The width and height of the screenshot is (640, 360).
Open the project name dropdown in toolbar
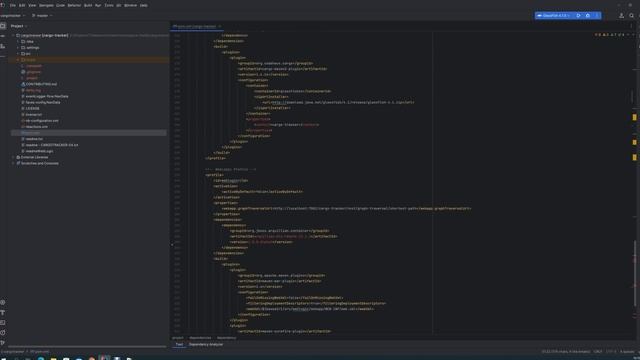pyautogui.click(x=12, y=16)
